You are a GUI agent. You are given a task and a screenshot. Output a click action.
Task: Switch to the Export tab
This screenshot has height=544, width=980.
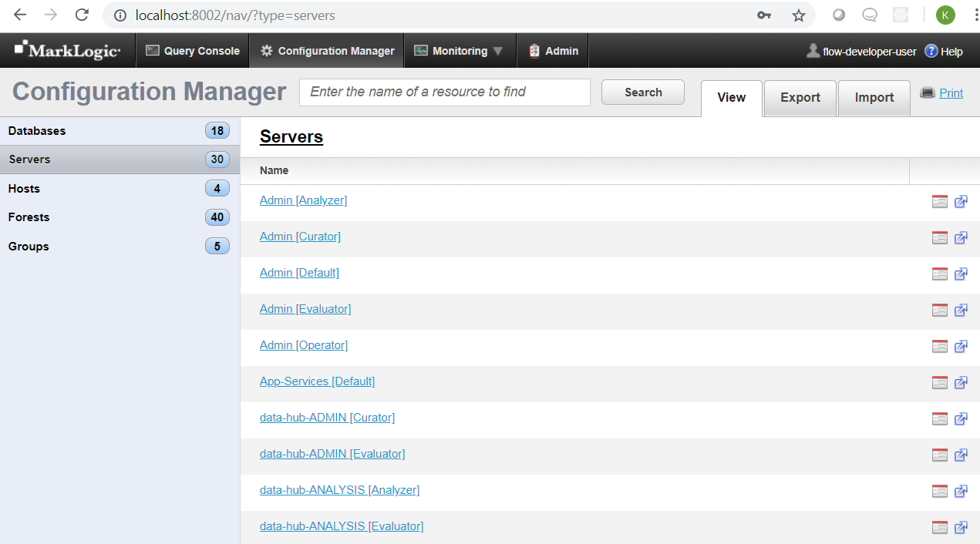point(800,98)
